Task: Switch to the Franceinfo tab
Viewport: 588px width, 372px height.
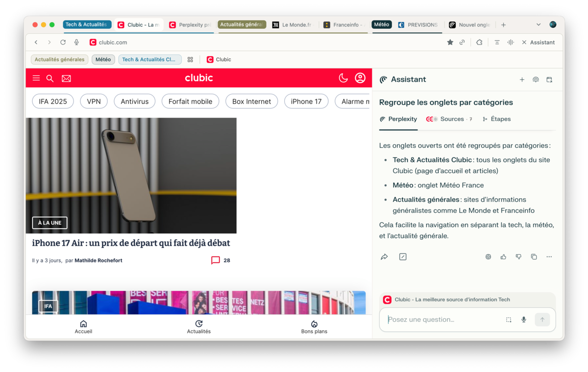Action: (344, 25)
